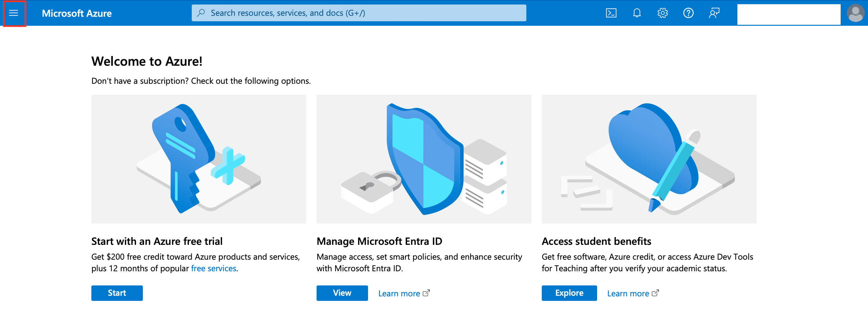
Task: Click Explore for student benefits
Action: tap(569, 293)
